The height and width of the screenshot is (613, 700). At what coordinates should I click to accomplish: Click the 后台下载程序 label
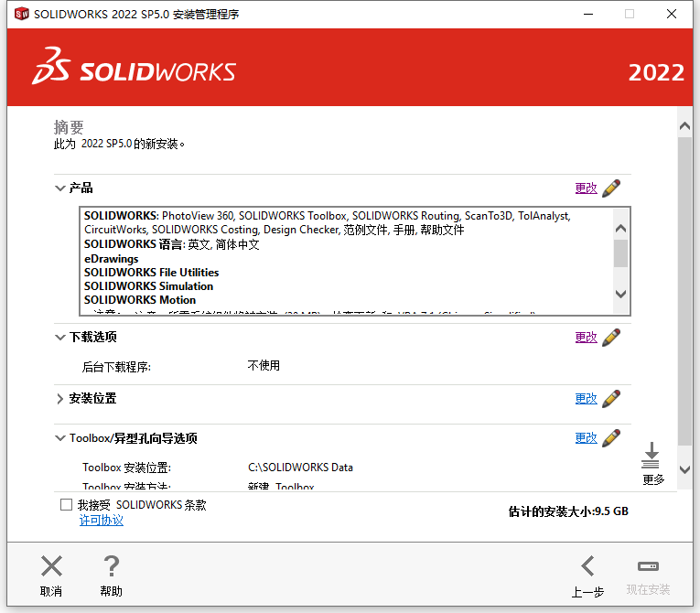click(x=116, y=367)
